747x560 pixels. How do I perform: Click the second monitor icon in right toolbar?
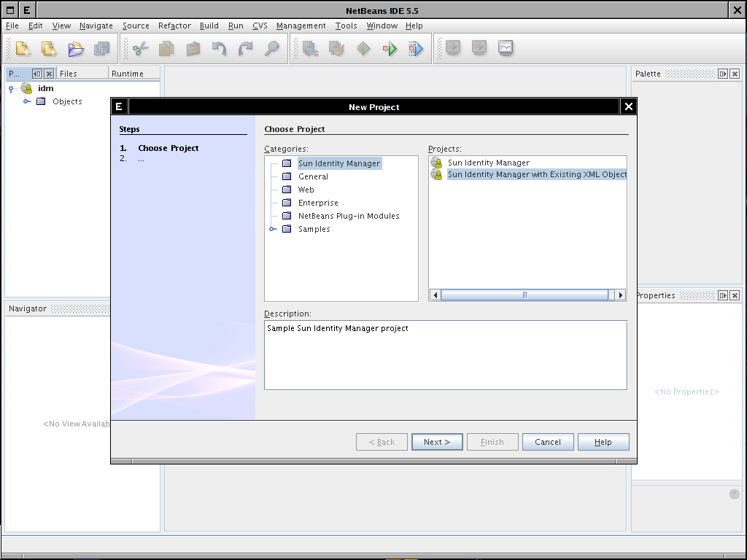479,47
